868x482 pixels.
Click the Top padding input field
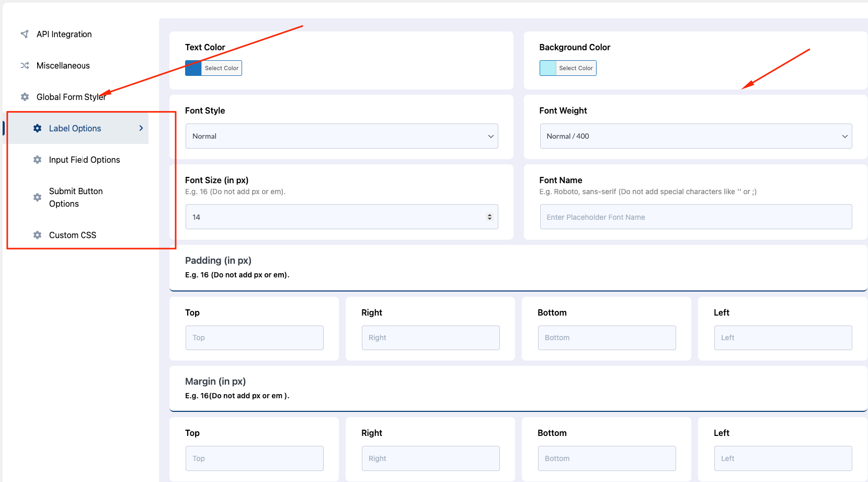coord(254,338)
